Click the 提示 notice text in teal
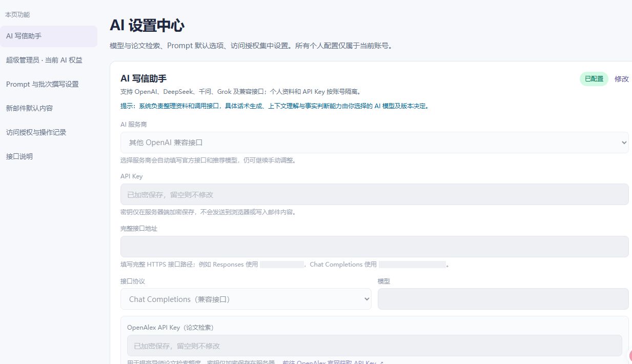The height and width of the screenshot is (364, 632). click(x=274, y=106)
